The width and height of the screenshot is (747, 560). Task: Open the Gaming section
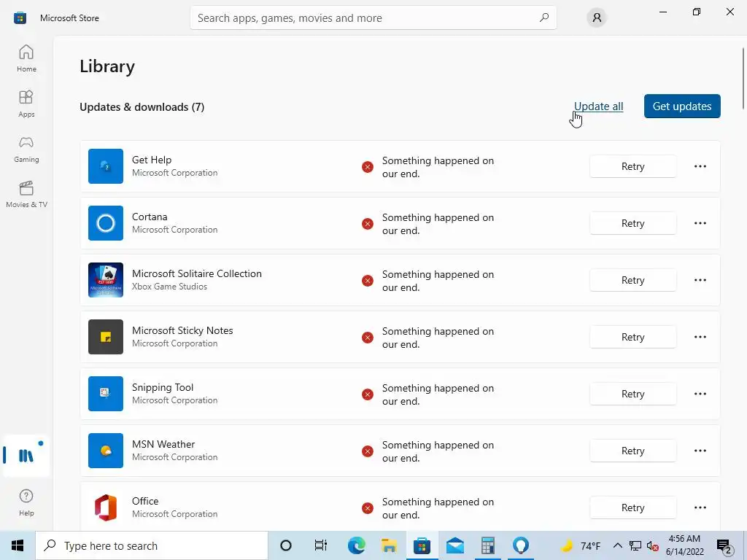26,149
